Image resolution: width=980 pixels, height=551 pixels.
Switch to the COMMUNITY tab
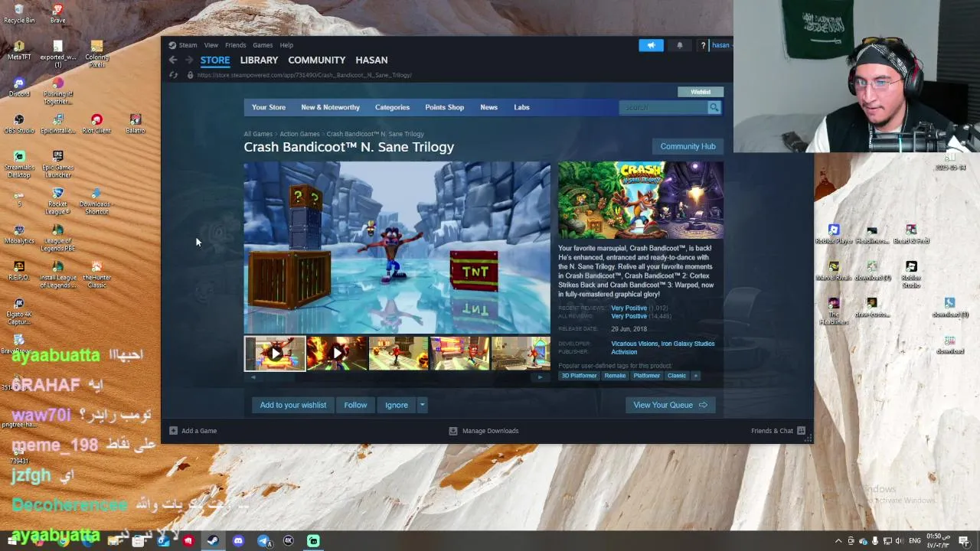pyautogui.click(x=316, y=60)
